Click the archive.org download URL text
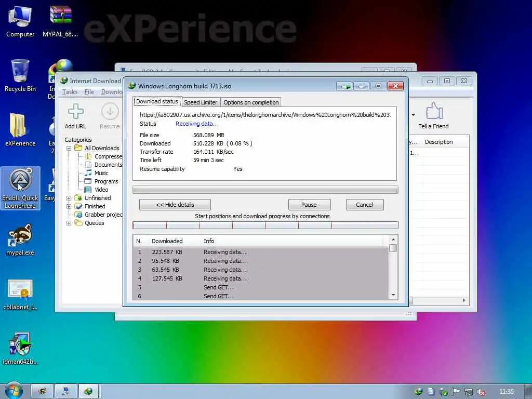This screenshot has height=399, width=532. click(265, 115)
